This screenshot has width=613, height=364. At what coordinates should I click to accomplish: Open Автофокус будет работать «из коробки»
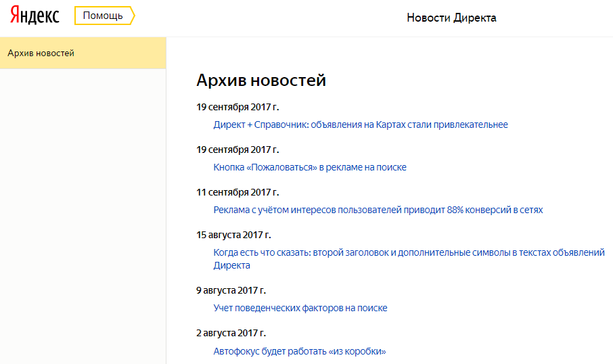pos(300,351)
